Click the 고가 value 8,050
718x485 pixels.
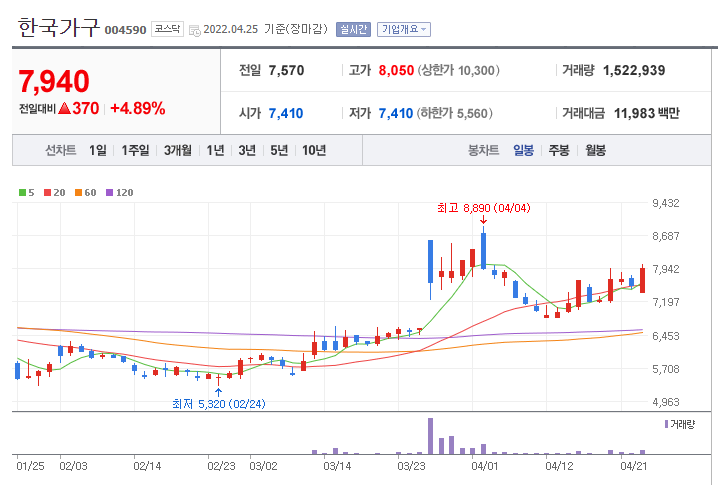[x=396, y=71]
